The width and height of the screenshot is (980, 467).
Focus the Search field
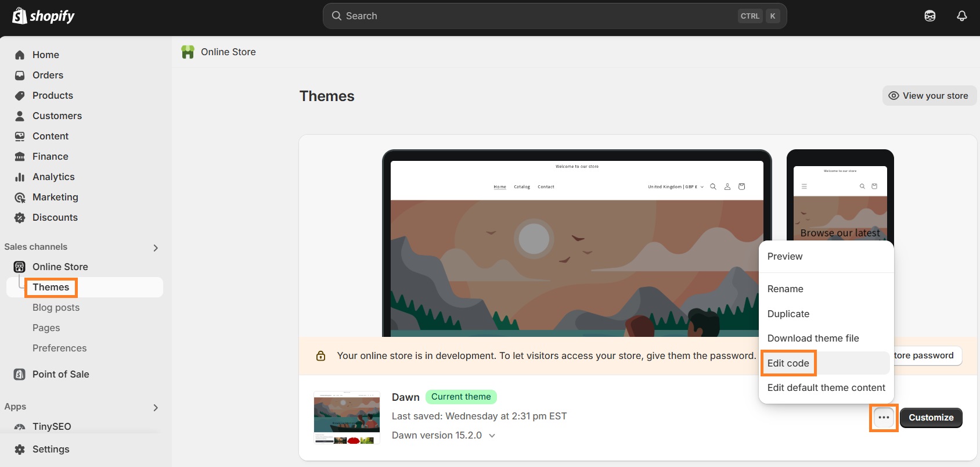point(554,16)
